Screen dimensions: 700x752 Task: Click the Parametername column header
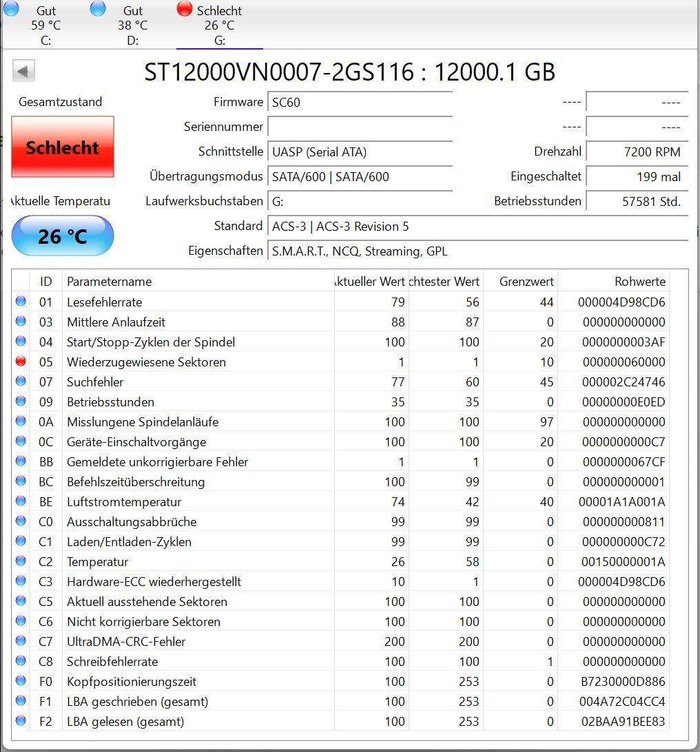click(198, 281)
